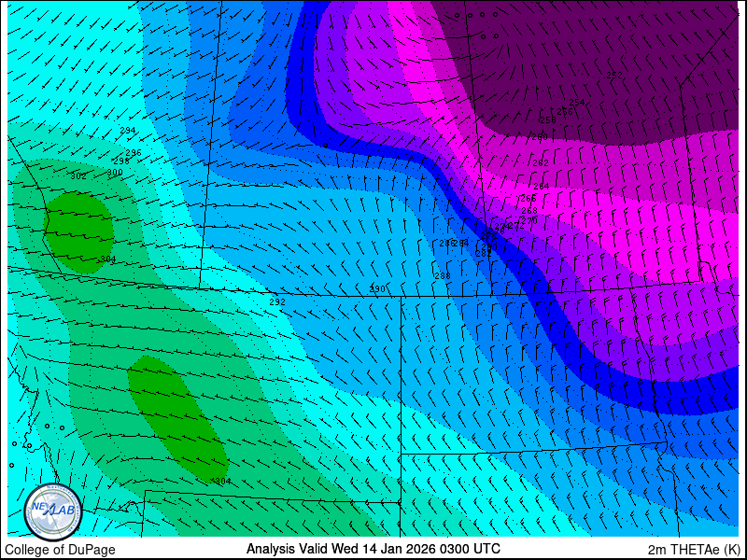Select the 282 contour label
This screenshot has width=747, height=560.
(484, 254)
